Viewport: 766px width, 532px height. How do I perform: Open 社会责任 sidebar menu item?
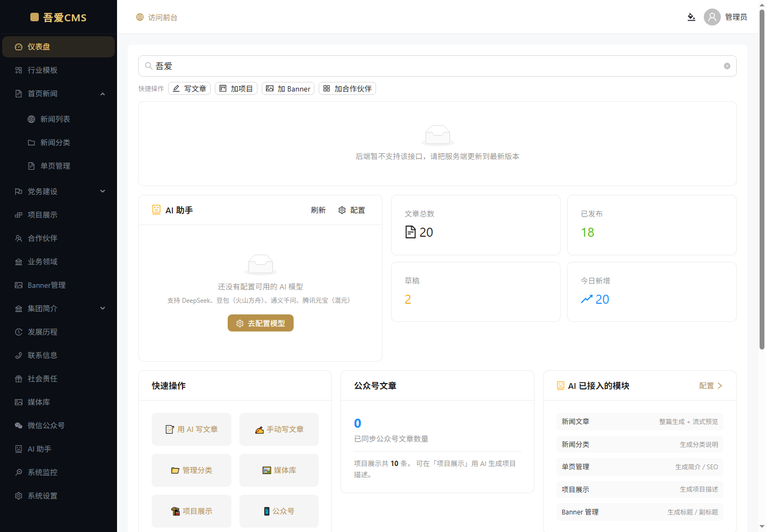click(59, 379)
